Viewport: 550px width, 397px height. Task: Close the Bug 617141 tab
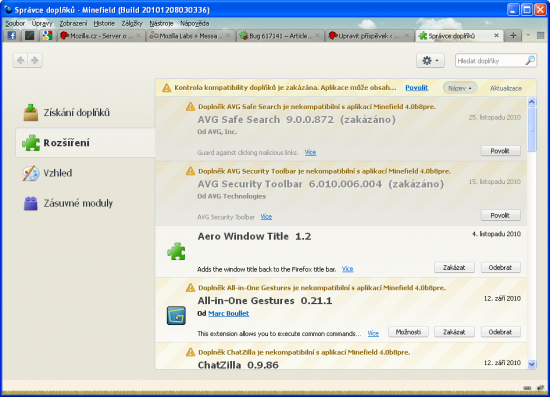[x=317, y=35]
